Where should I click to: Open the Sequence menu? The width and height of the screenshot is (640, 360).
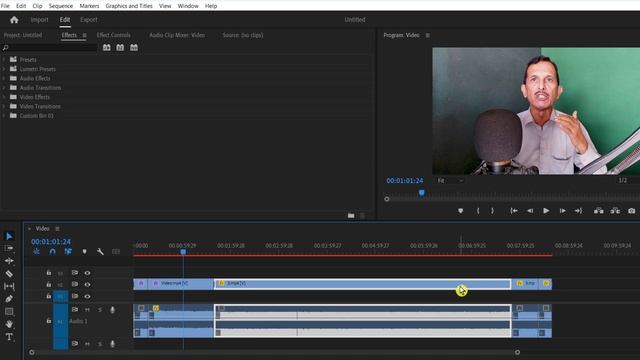[61, 6]
